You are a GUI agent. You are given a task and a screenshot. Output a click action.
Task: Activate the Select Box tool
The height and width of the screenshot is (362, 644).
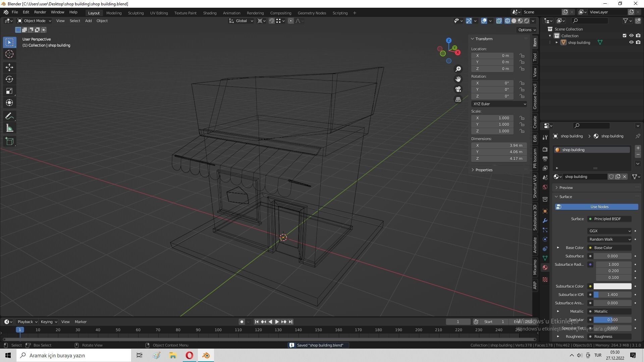(x=9, y=42)
